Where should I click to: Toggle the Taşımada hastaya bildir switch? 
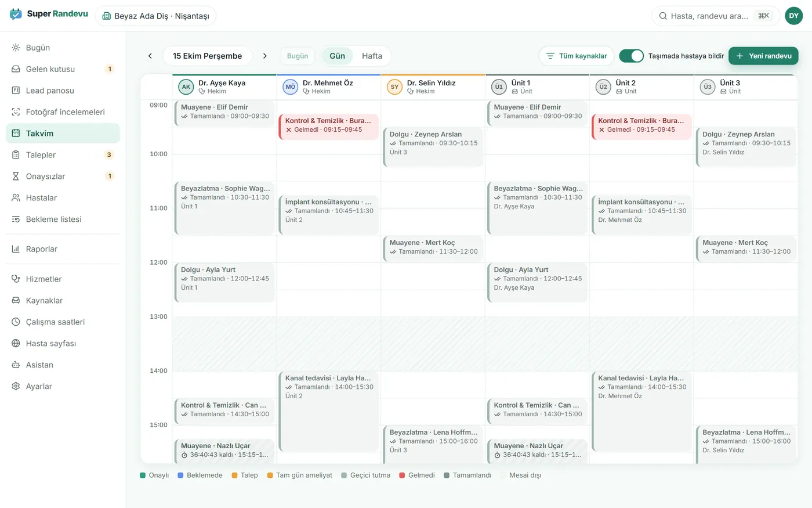pyautogui.click(x=631, y=56)
